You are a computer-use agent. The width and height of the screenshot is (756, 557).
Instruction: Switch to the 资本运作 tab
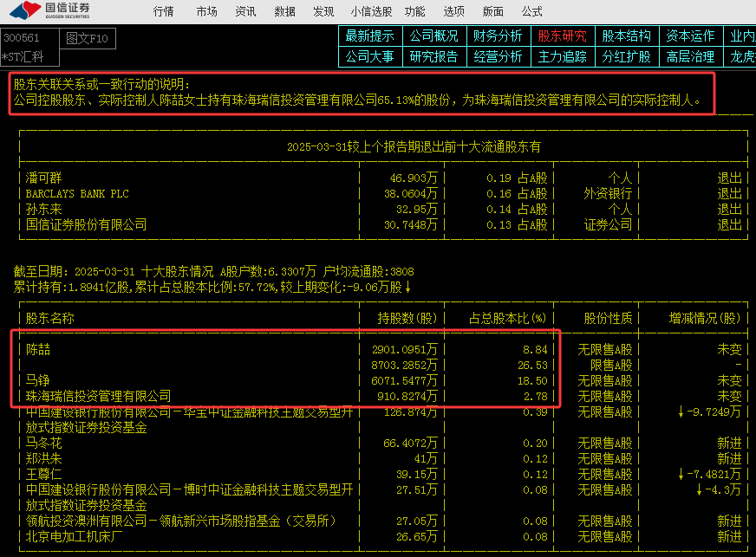point(690,36)
